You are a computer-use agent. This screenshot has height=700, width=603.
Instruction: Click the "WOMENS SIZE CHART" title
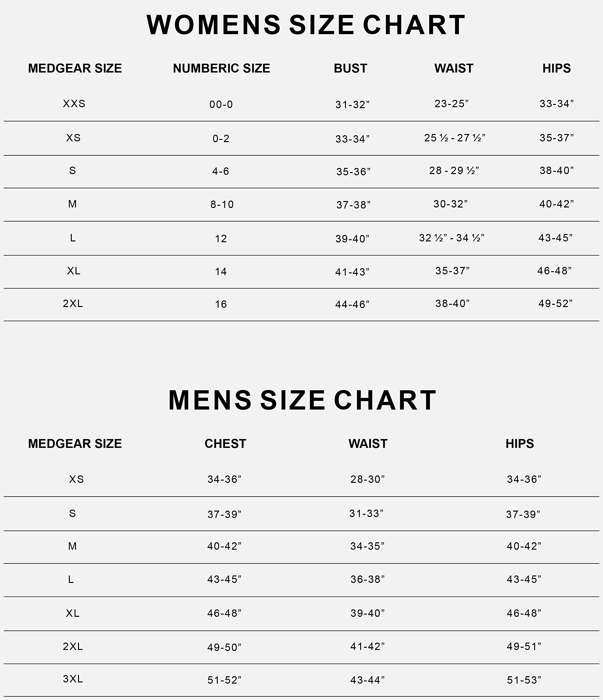click(306, 25)
